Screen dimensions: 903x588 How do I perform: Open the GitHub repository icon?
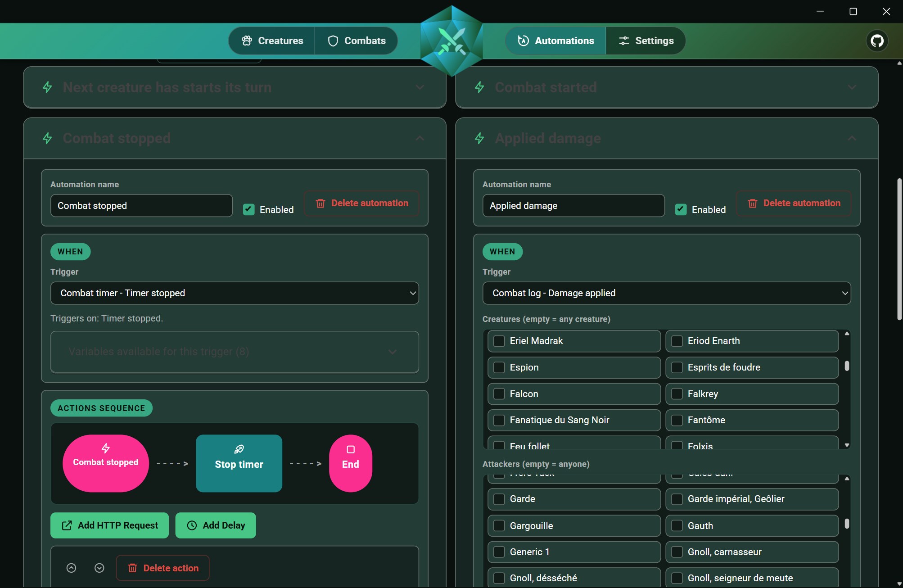(877, 41)
